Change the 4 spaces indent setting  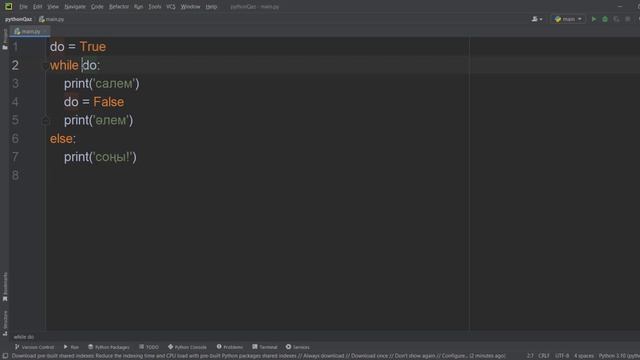pyautogui.click(x=584, y=356)
